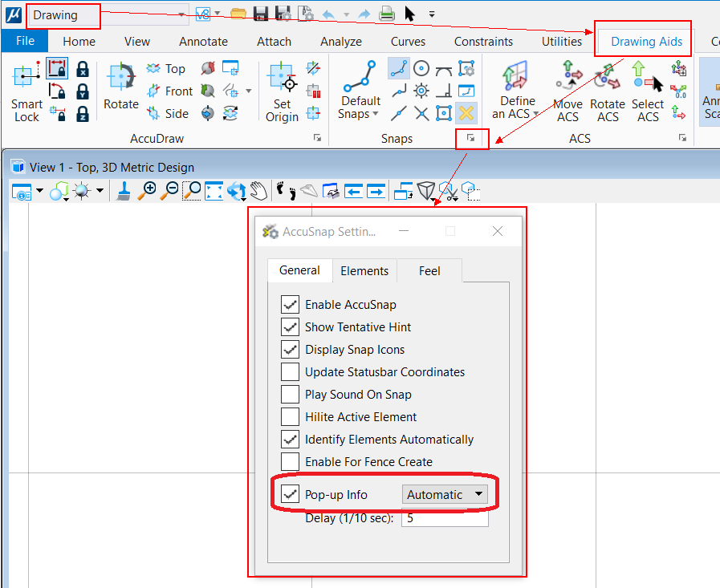Switch to the Constraints ribbon tab
The image size is (720, 588).
(x=483, y=41)
